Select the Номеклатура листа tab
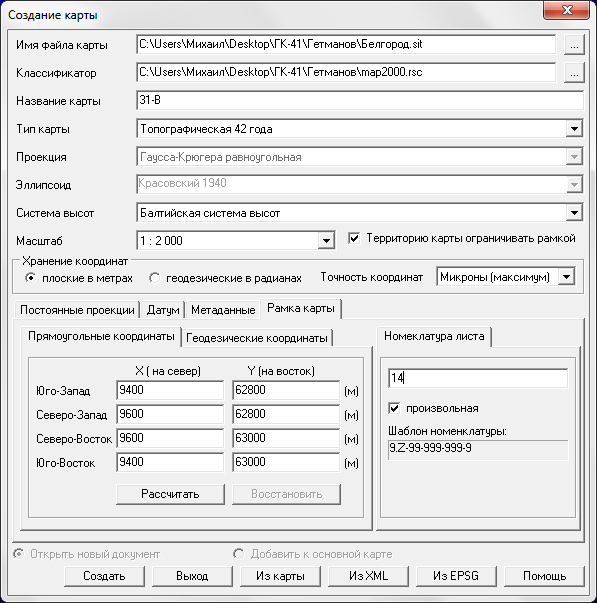Screen dimensions: 597x603 click(x=434, y=336)
